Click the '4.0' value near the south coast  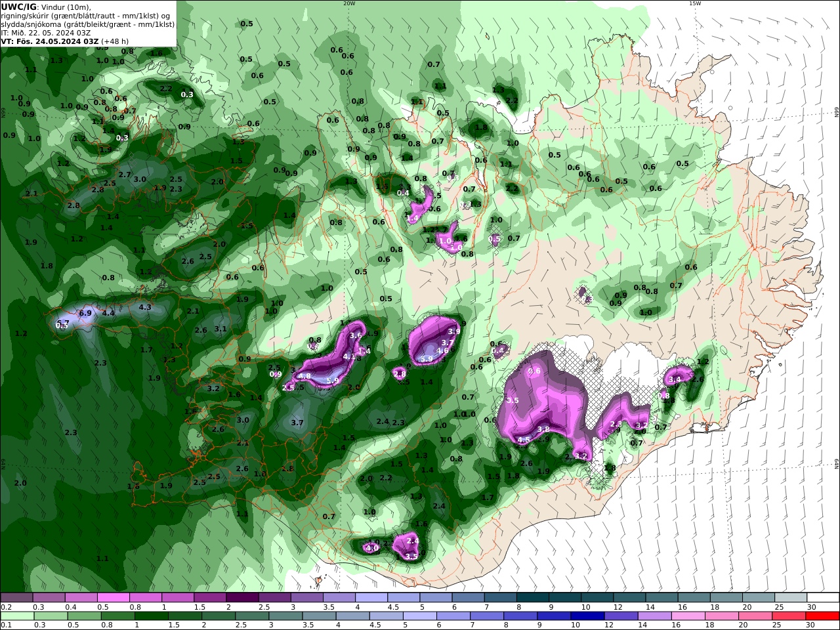tap(372, 548)
